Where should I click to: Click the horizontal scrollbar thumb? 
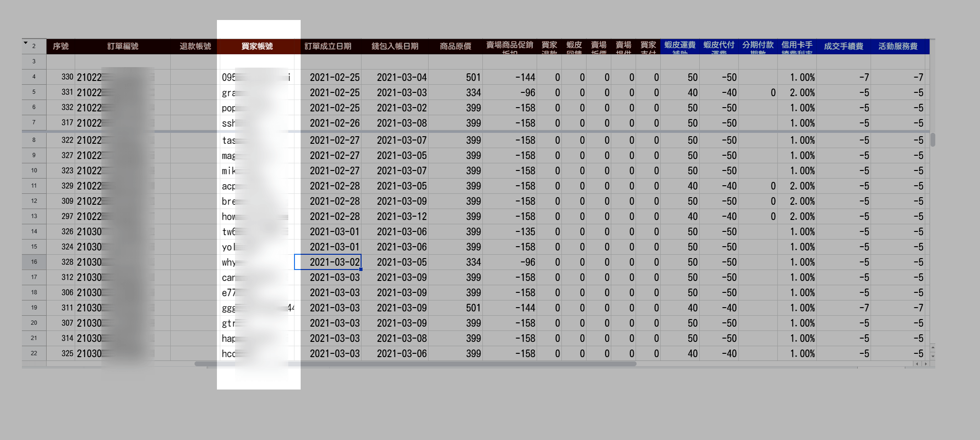pos(415,364)
